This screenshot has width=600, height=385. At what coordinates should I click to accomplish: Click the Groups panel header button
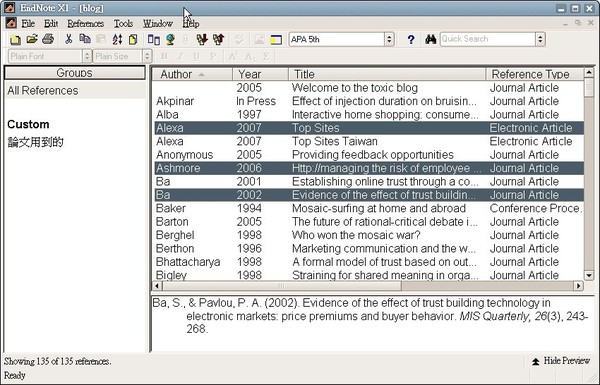click(x=75, y=73)
